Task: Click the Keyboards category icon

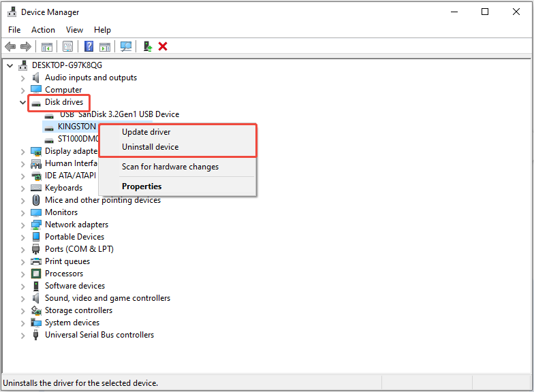Action: [35, 188]
